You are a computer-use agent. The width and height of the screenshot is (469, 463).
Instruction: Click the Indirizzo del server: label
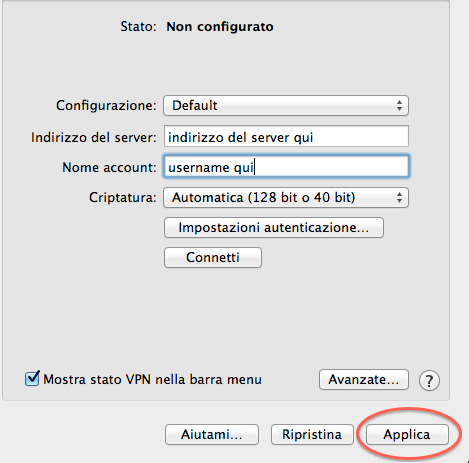(x=94, y=137)
